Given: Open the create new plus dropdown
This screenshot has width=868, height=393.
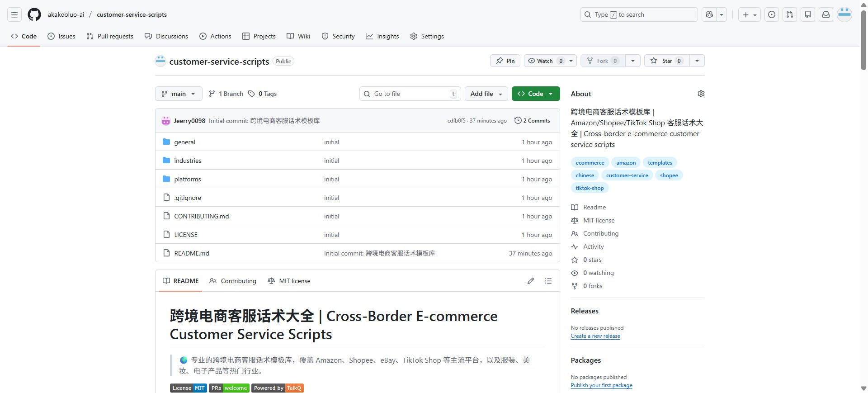Looking at the screenshot, I should (x=750, y=14).
